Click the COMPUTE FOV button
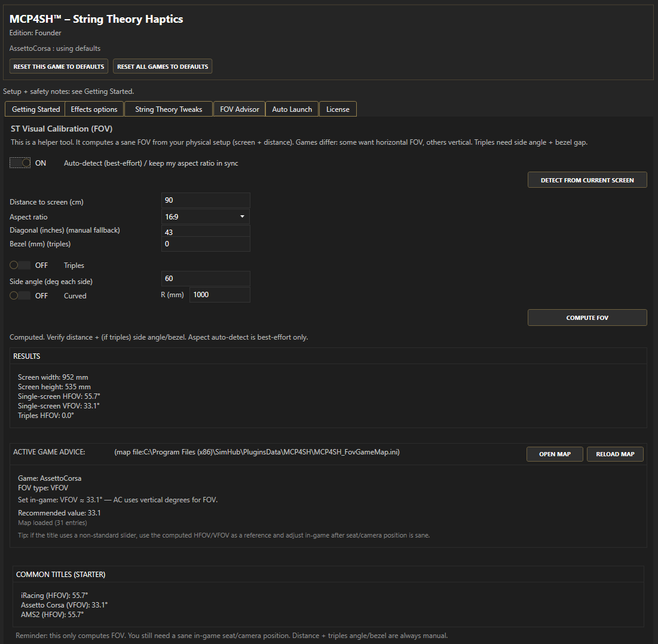The image size is (658, 644). (x=587, y=317)
